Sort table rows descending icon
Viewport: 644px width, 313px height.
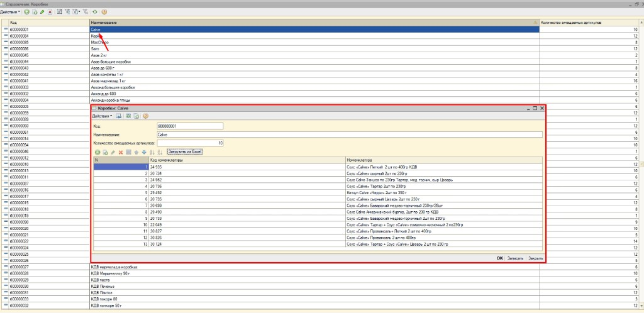[x=160, y=152]
